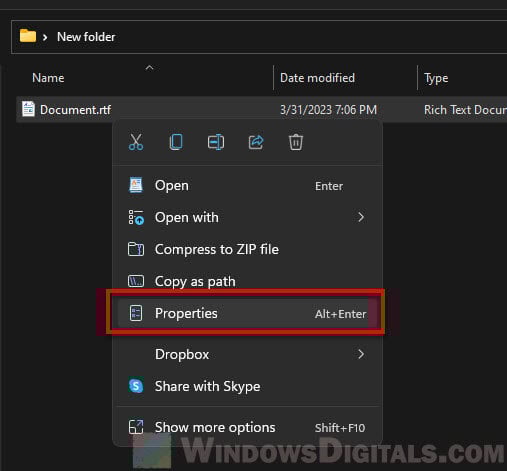This screenshot has width=507, height=471.
Task: Click the Copy icon in context menu
Action: (176, 142)
